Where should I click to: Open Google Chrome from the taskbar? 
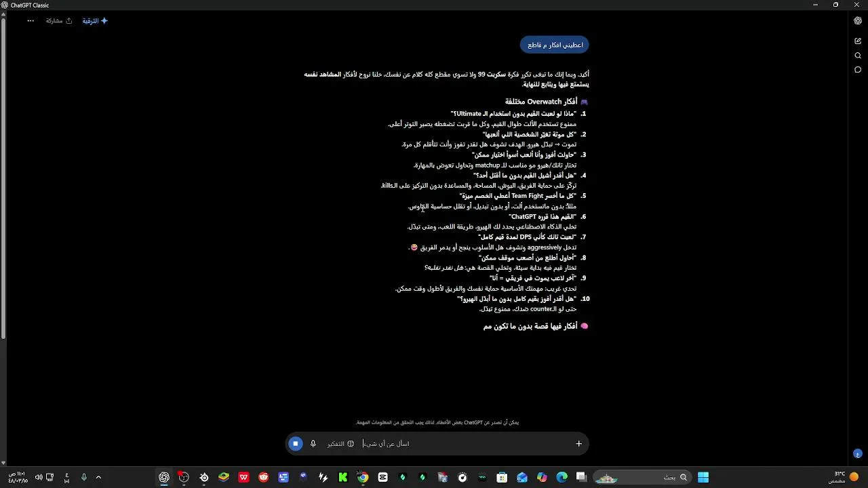point(363,477)
